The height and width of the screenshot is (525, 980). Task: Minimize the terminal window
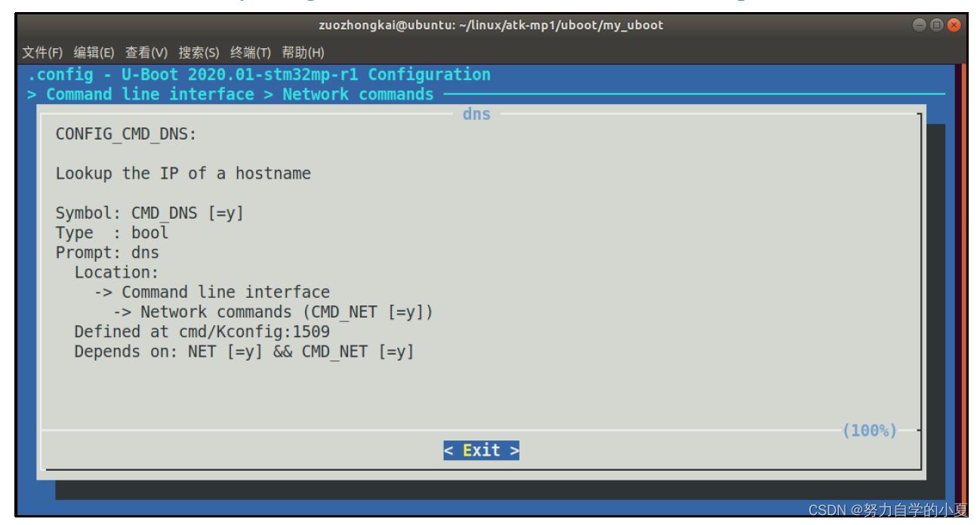919,25
